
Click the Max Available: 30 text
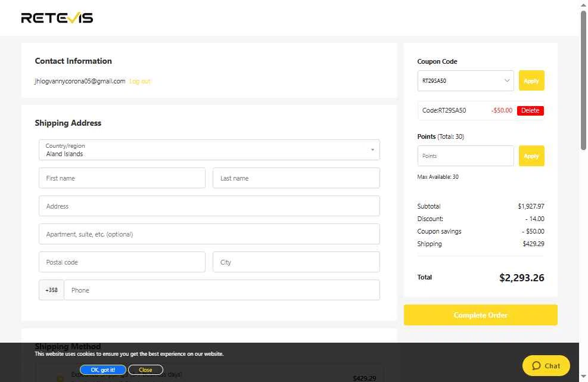pos(438,177)
